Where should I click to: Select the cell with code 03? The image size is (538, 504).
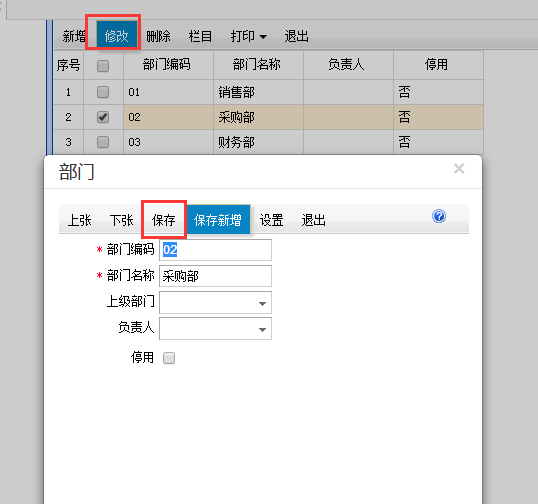click(x=168, y=142)
